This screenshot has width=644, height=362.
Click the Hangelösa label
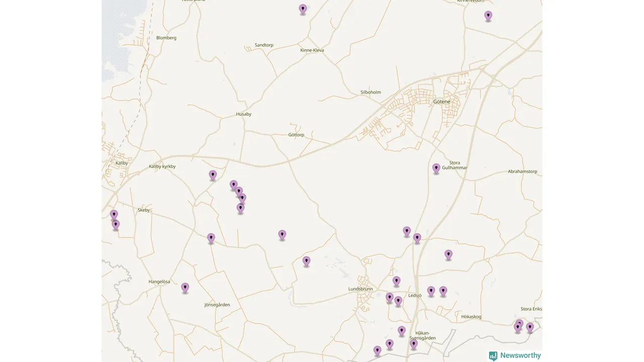pos(159,282)
